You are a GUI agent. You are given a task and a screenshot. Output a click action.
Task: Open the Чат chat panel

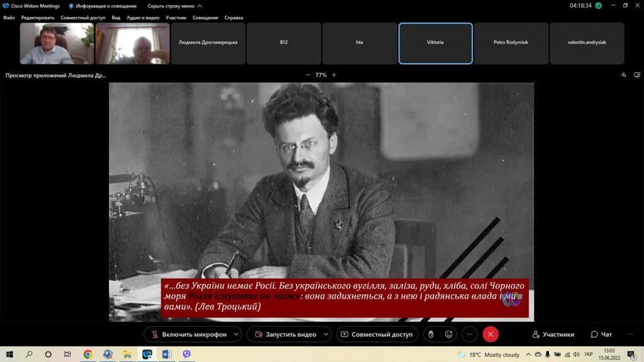click(x=601, y=334)
